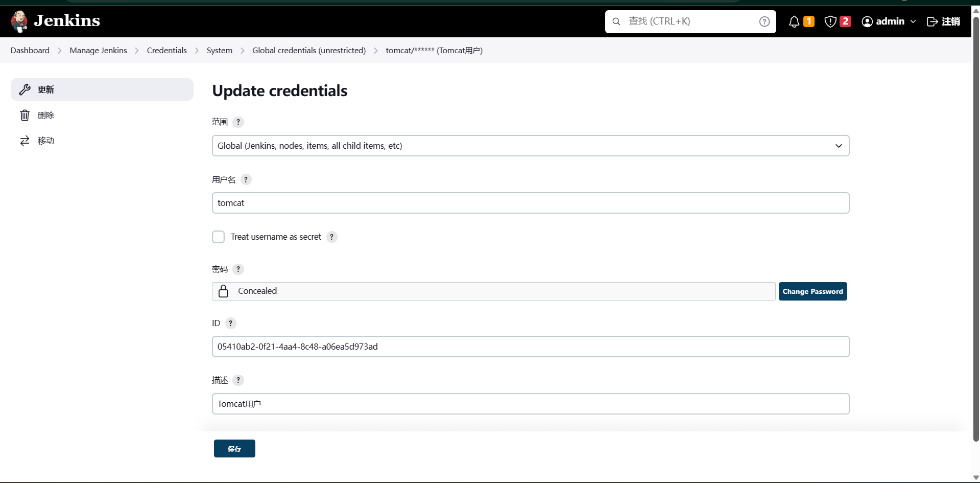The width and height of the screenshot is (980, 483).
Task: Click the 用户名 field containing tomcat
Action: coord(531,203)
